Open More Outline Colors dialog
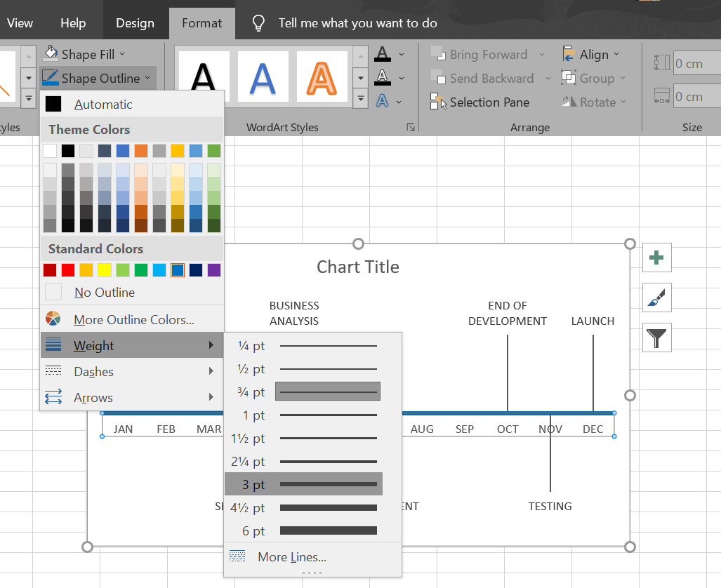The image size is (721, 588). coord(132,320)
